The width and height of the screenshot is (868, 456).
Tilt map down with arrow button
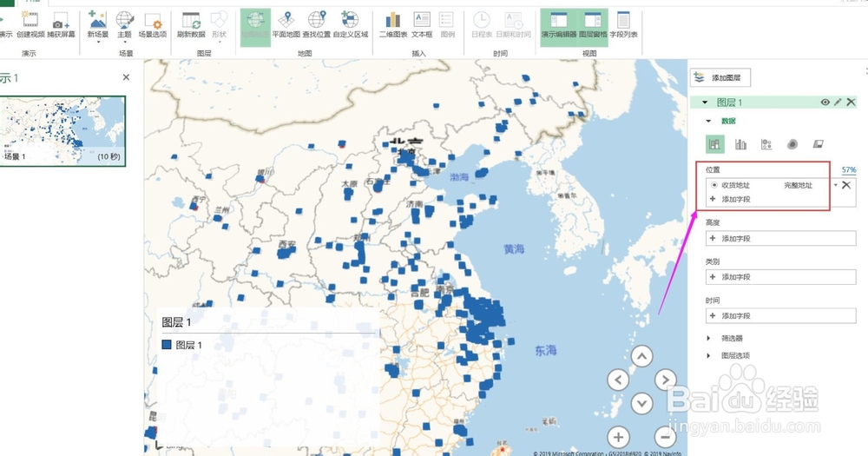(x=641, y=403)
